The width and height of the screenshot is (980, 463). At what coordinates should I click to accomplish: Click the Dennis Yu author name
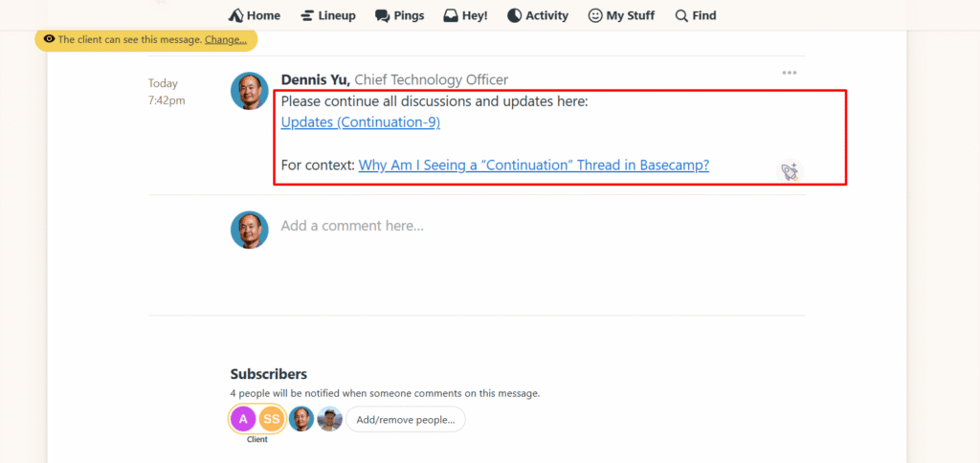coord(315,79)
